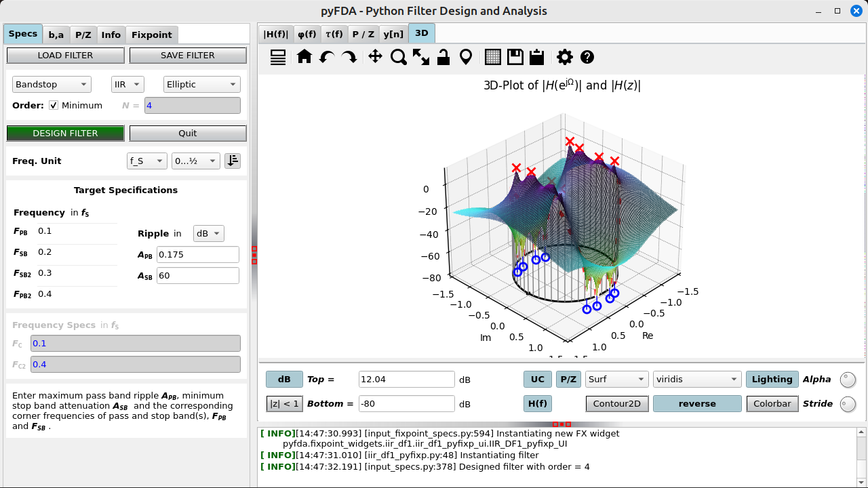Click the F_PB value 0.1
This screenshot has height=488, width=868.
45,231
